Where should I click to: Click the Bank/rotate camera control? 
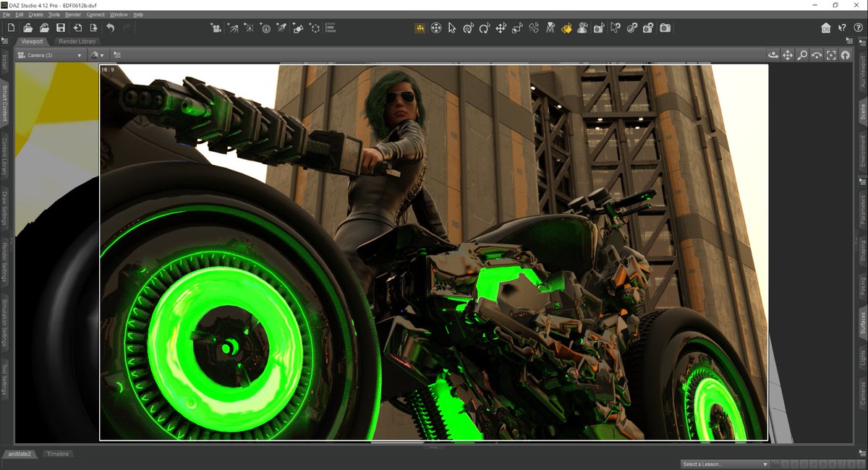click(x=817, y=55)
